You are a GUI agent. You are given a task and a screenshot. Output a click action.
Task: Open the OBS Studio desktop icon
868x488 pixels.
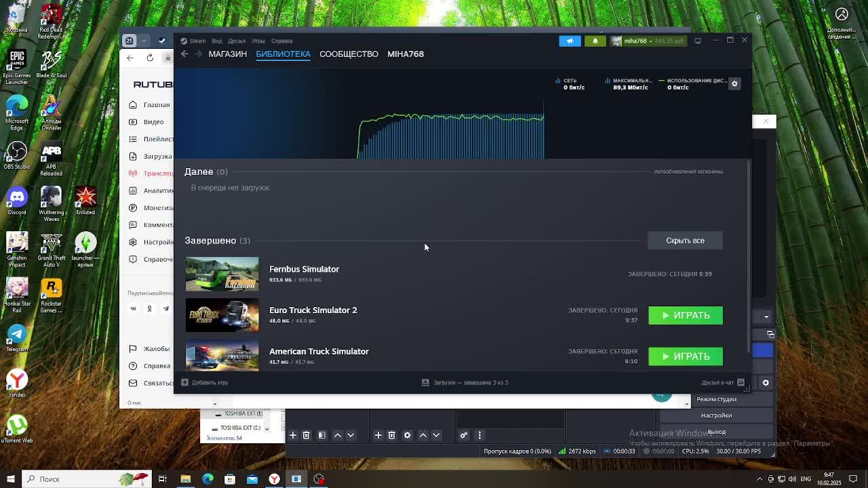17,156
